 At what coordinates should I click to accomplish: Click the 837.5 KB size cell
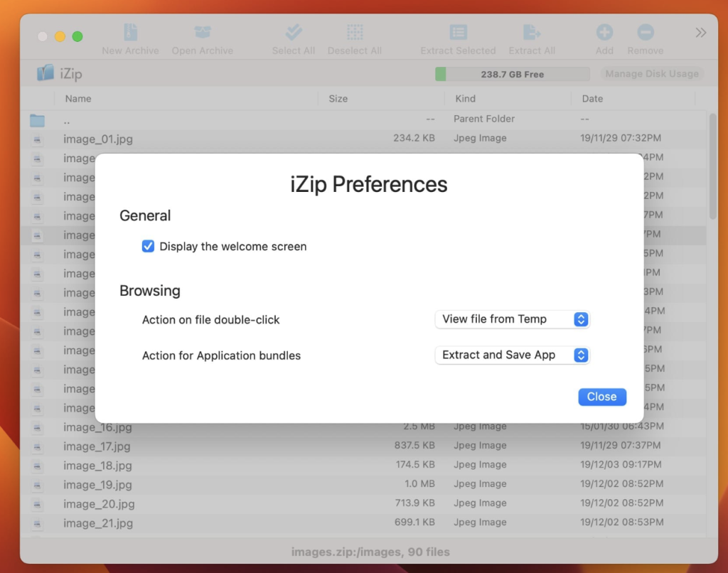[414, 445]
